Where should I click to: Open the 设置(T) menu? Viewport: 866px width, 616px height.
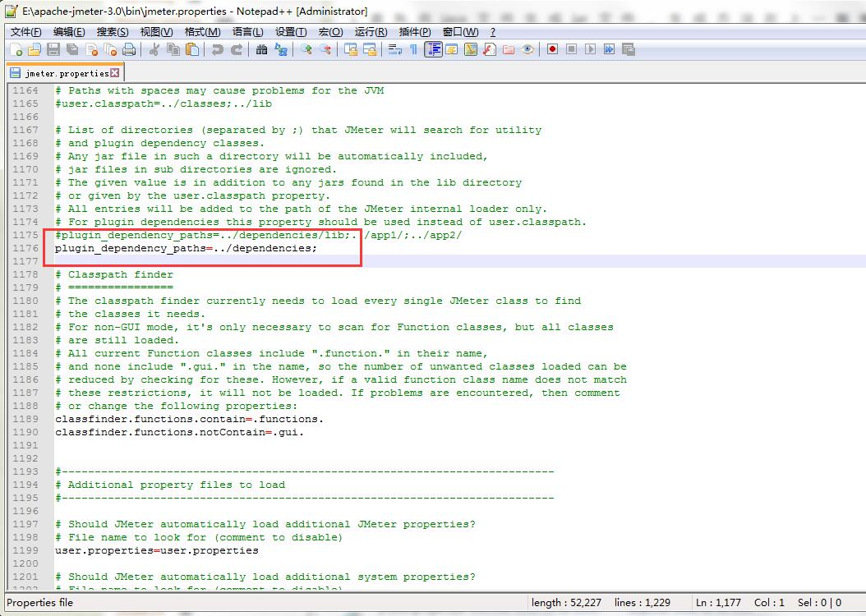pos(291,32)
